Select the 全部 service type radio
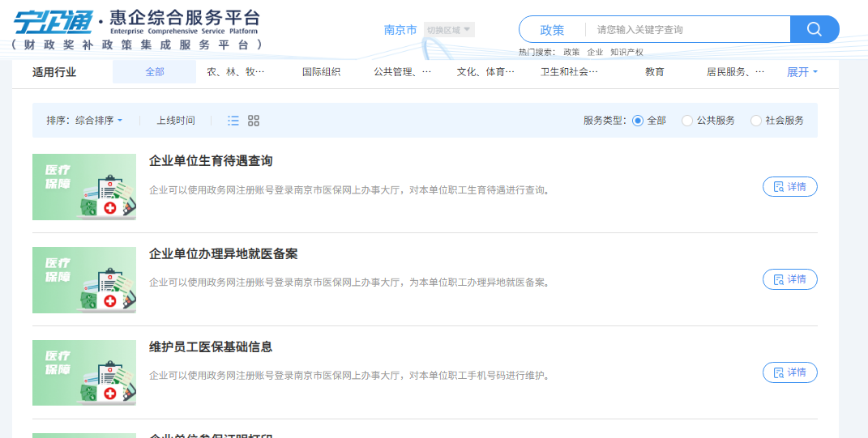868x438 pixels. (638, 121)
